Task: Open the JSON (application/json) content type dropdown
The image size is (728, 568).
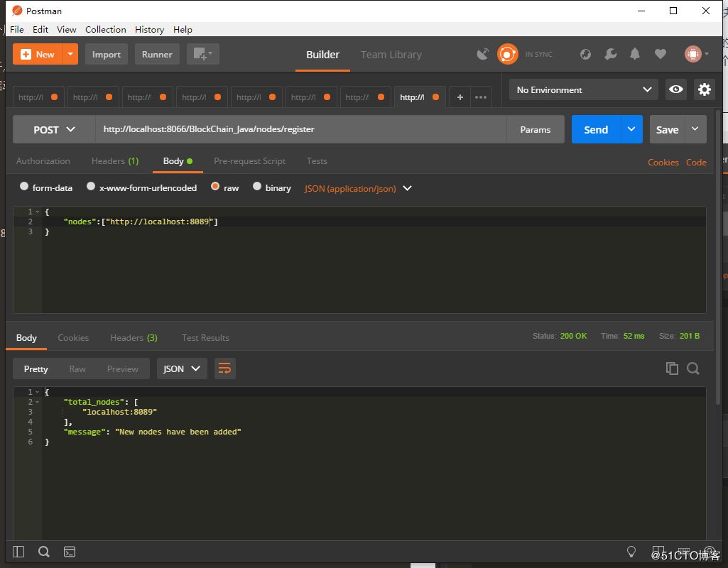Action: [358, 188]
